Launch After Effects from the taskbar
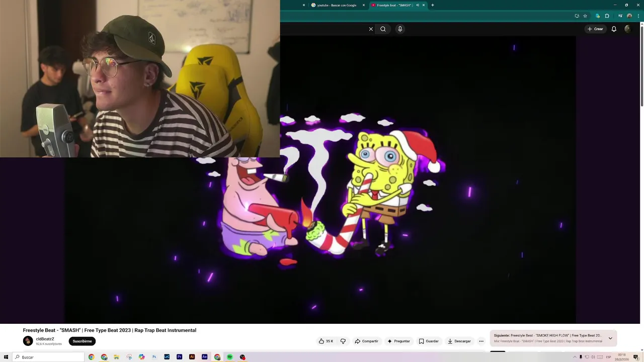 [205, 357]
